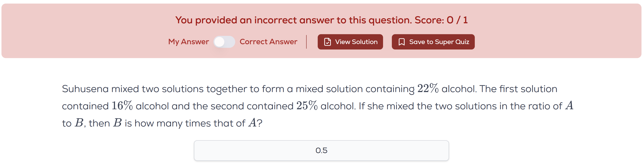Toggle the My Answer / Correct Answer switch
Viewport: 644px width, 164px height.
[224, 42]
